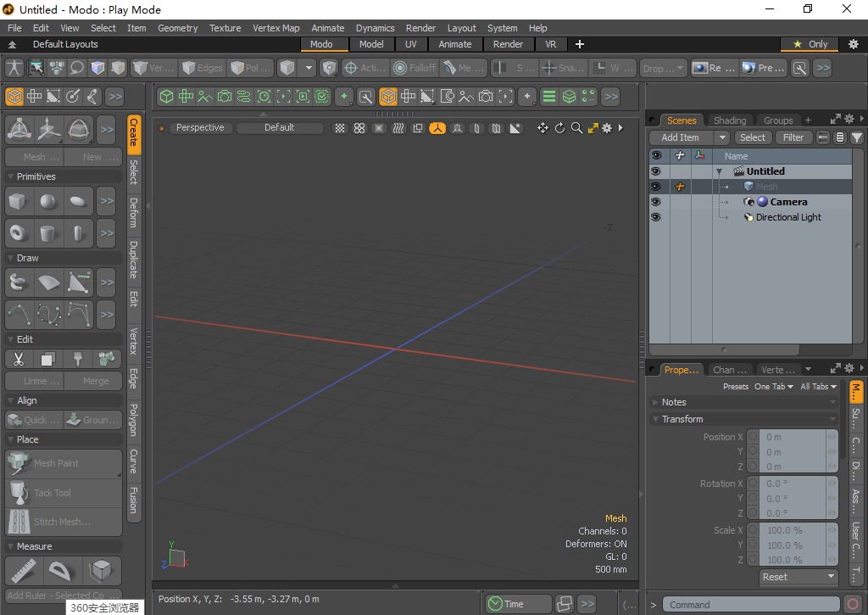Activate the magnifying zoom icon in viewport controls

click(x=577, y=128)
